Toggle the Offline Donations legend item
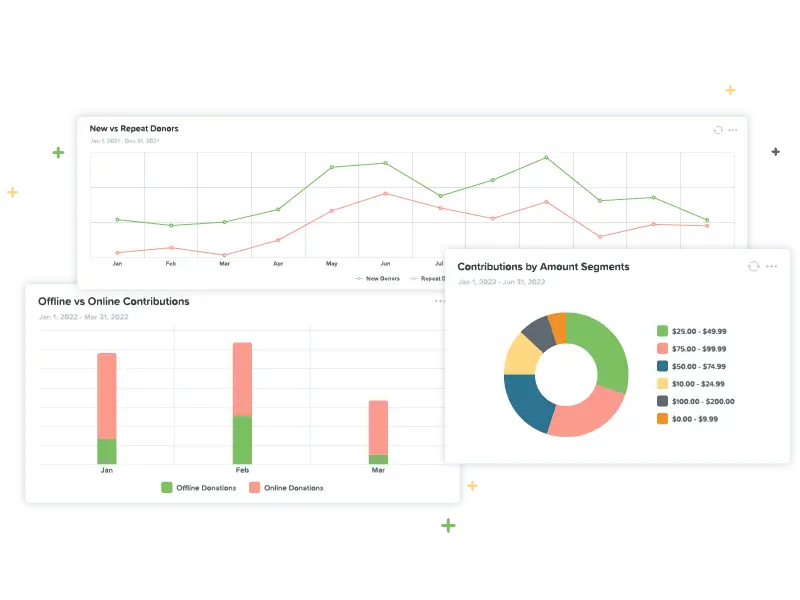The height and width of the screenshot is (600, 800). (x=198, y=488)
